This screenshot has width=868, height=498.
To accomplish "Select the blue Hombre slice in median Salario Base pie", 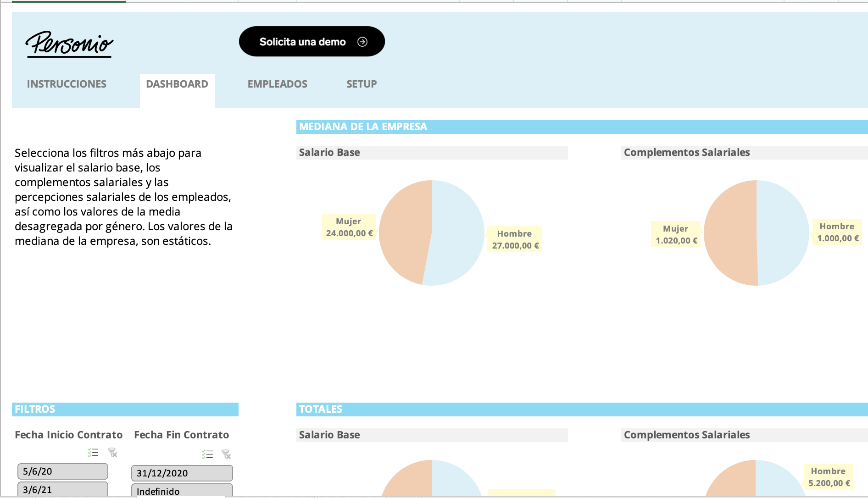I will point(459,234).
